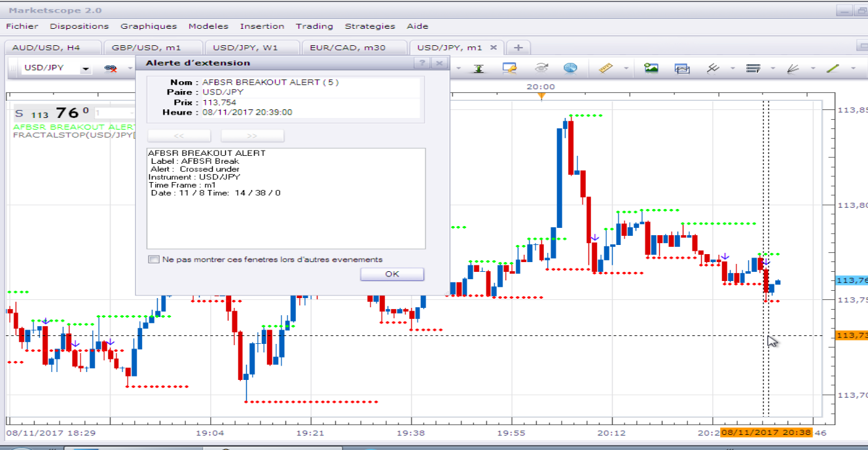
Task: Click the binoculars with red X icon
Action: coord(111,68)
